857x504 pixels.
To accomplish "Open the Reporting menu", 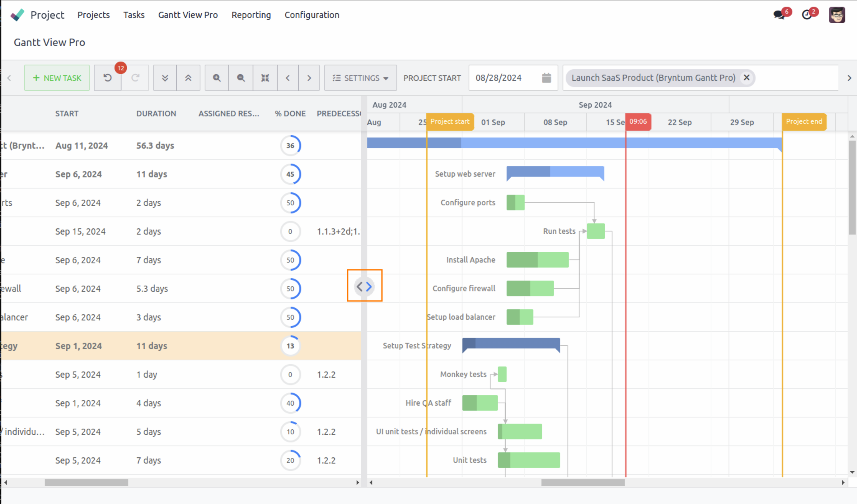I will click(251, 15).
